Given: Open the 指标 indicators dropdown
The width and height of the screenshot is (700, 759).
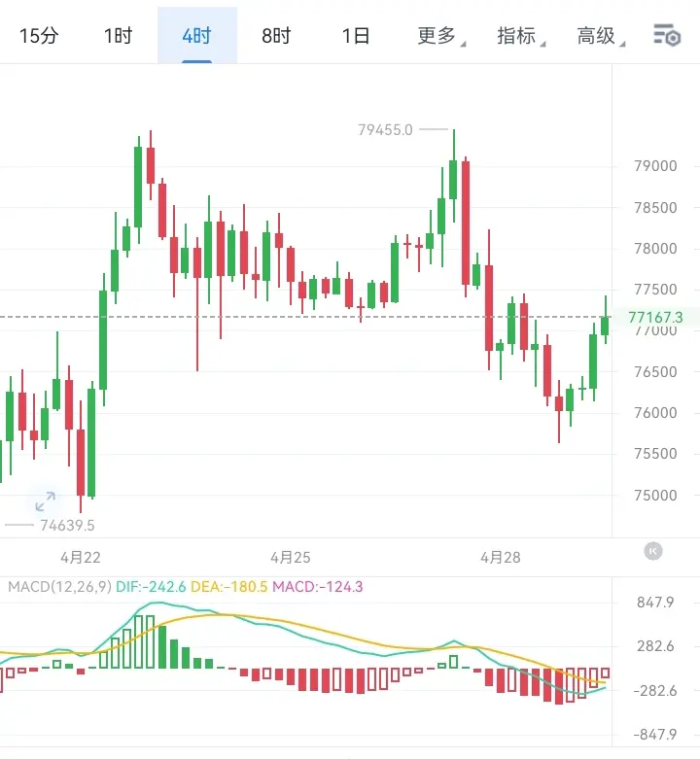Looking at the screenshot, I should tap(520, 36).
